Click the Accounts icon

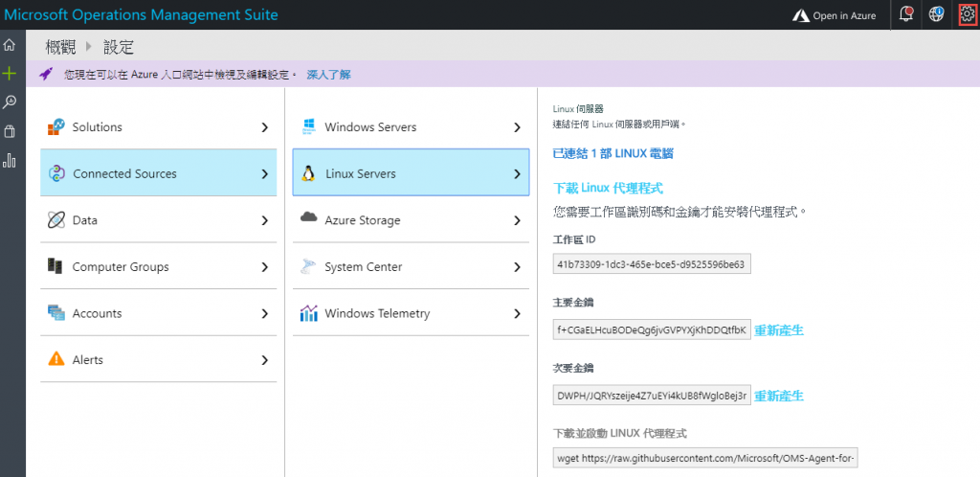pyautogui.click(x=56, y=313)
